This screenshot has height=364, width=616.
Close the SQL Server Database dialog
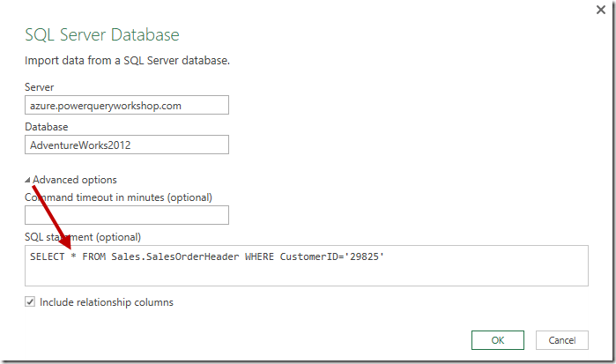pyautogui.click(x=601, y=10)
